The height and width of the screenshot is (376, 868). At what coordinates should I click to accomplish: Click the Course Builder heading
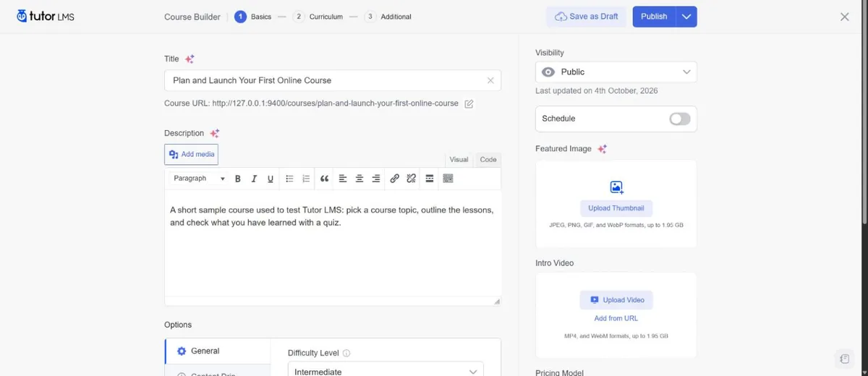[x=192, y=17]
